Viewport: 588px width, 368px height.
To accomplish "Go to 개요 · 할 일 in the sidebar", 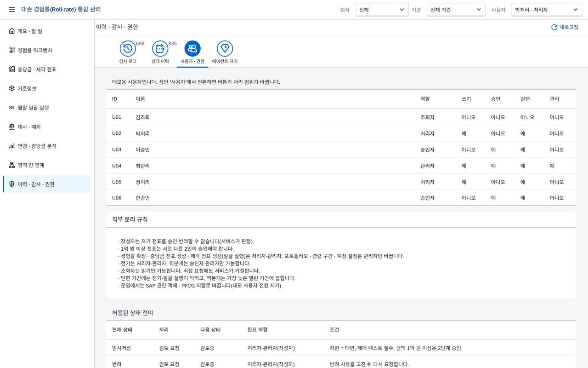I will click(47, 31).
